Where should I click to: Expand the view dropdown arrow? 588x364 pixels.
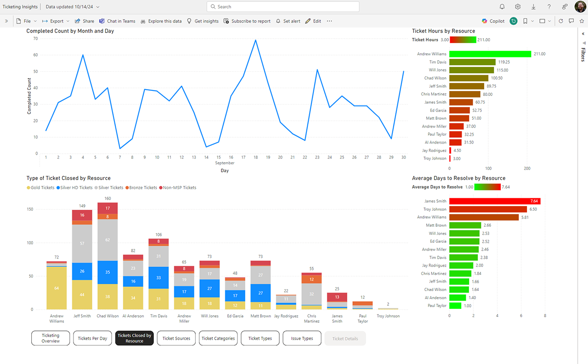[550, 21]
